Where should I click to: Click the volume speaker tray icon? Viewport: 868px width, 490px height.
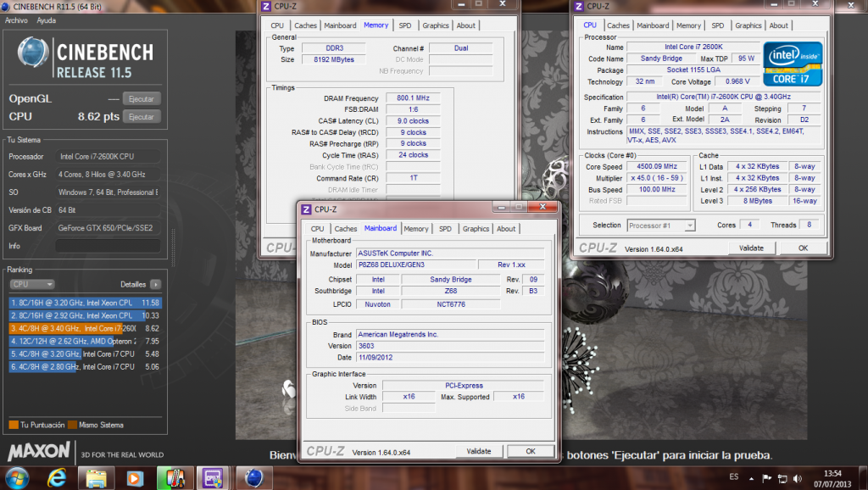pos(797,478)
